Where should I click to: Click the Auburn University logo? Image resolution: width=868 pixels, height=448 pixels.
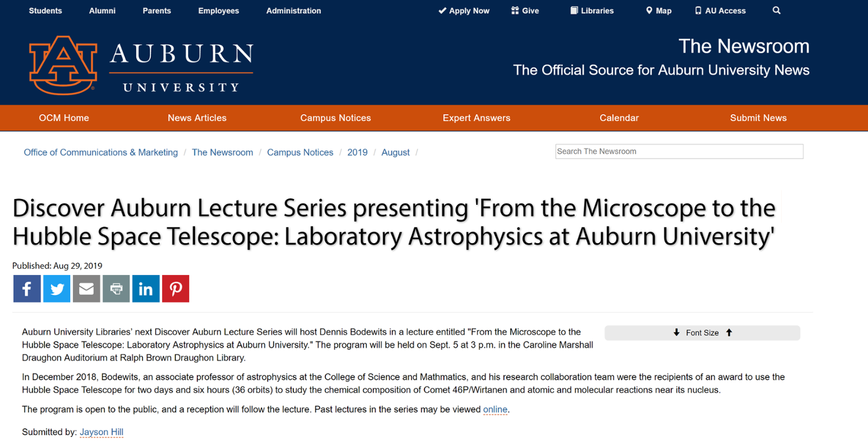pyautogui.click(x=141, y=65)
